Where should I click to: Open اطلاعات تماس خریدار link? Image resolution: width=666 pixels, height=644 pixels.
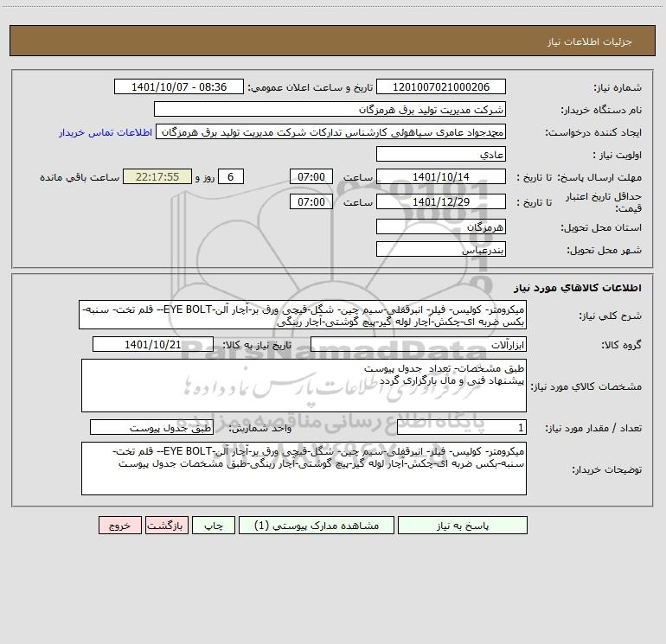click(x=106, y=132)
